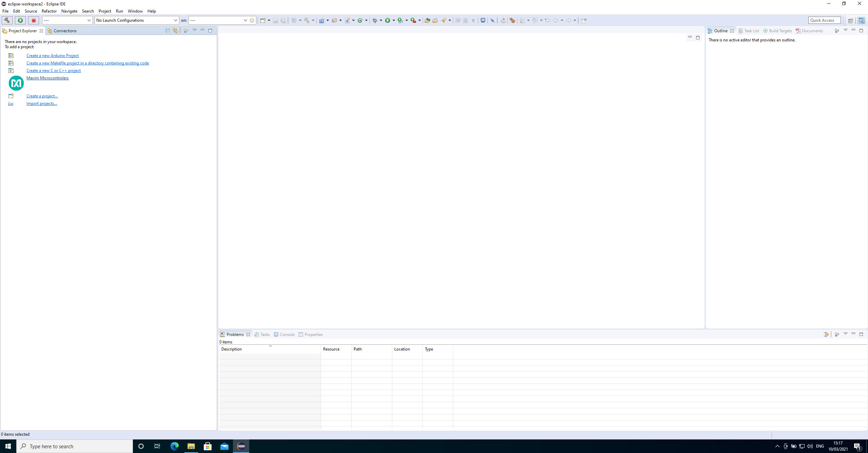Click the Import projects link
Screen dimensions: 868x453
[x=42, y=103]
